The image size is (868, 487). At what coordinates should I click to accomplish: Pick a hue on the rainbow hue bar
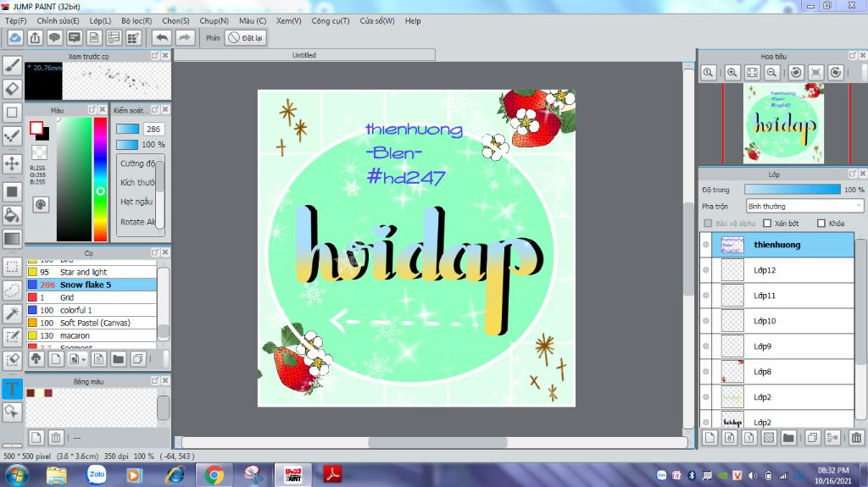100,179
